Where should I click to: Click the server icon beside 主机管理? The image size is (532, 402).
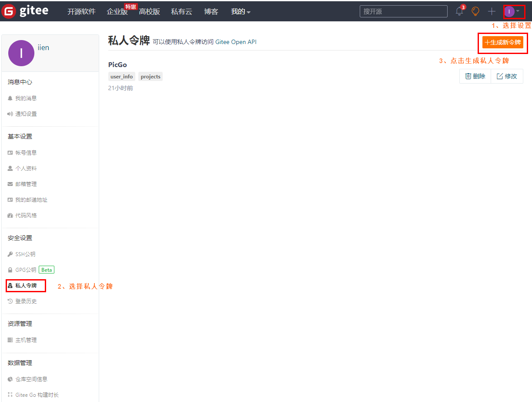(10, 340)
